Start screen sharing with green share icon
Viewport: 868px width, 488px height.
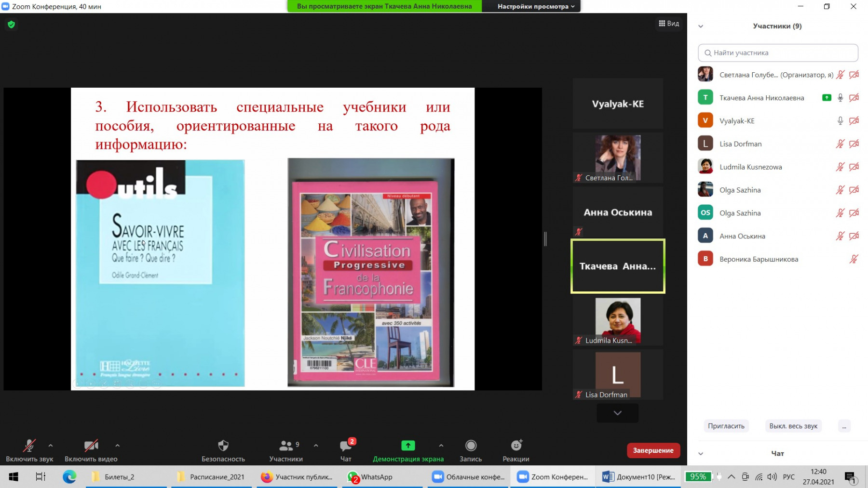tap(408, 446)
